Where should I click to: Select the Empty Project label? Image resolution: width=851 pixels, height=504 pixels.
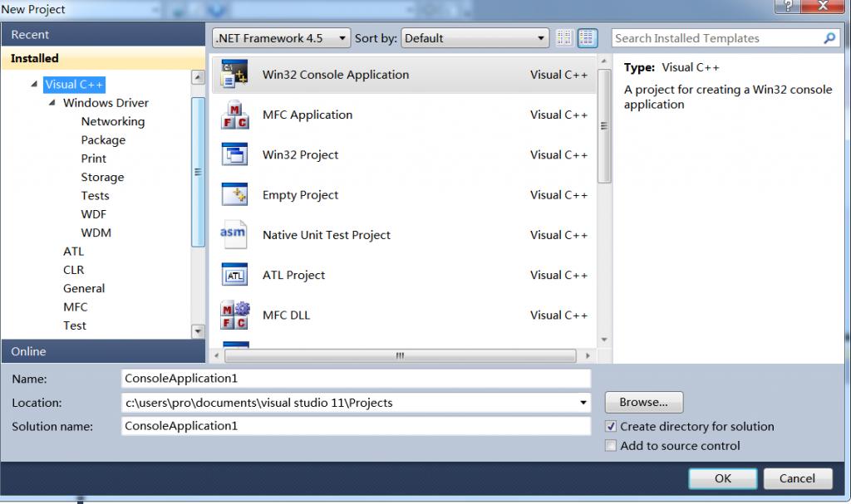[x=300, y=195]
